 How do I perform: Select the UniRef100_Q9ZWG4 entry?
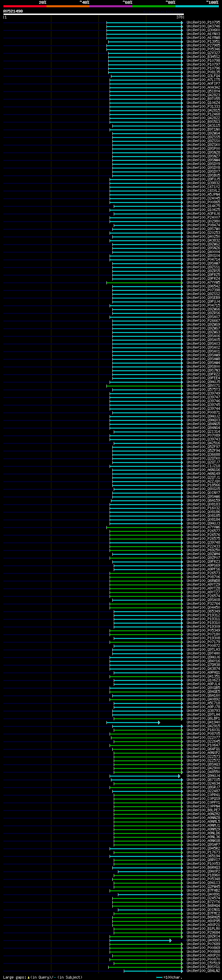click(203, 133)
